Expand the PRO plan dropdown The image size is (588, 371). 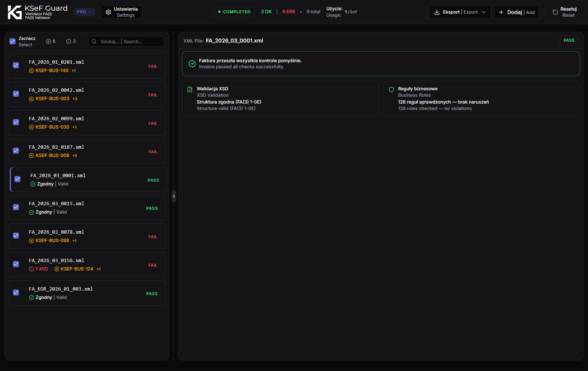(x=84, y=12)
